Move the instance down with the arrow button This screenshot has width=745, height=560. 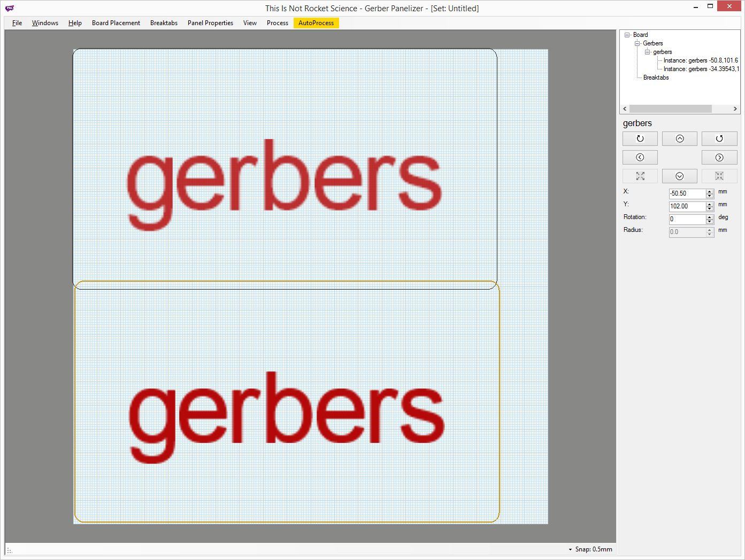tap(680, 176)
